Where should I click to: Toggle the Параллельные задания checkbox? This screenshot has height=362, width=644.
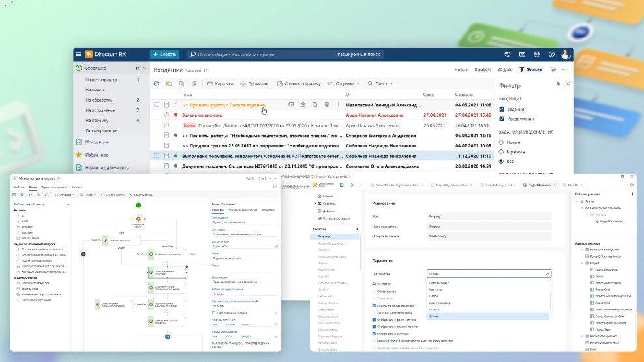coord(213,312)
